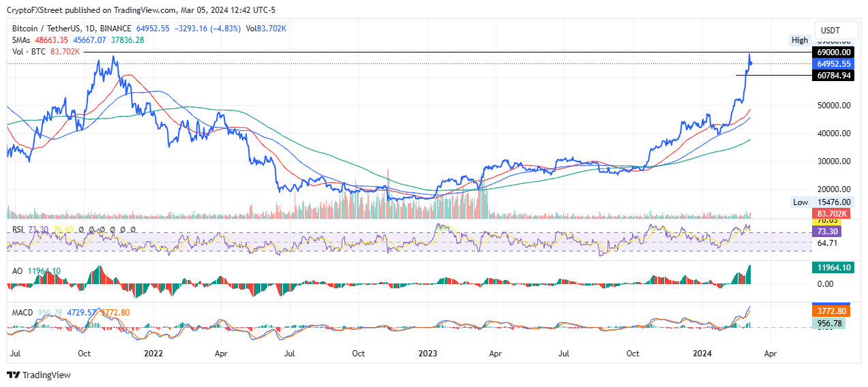The height and width of the screenshot is (387, 868).
Task: Click the 2024 label on time axis
Action: tap(703, 354)
